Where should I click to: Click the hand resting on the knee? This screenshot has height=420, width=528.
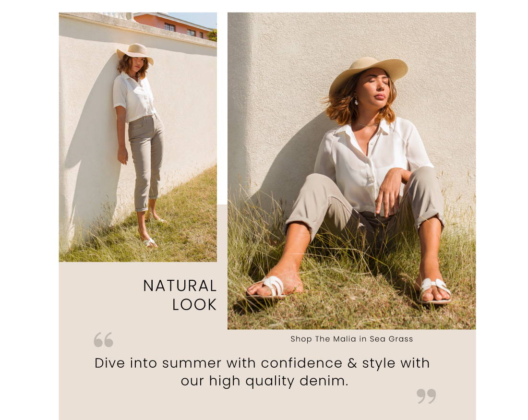click(391, 191)
